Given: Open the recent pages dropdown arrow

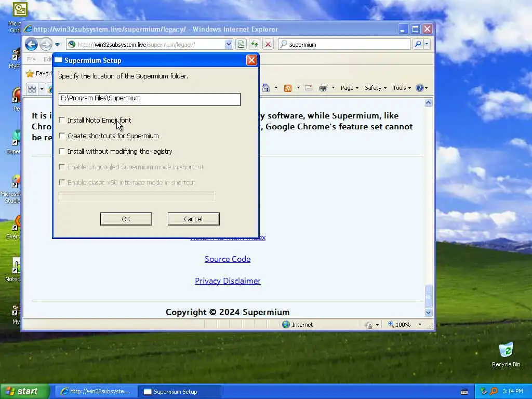Looking at the screenshot, I should (x=57, y=45).
